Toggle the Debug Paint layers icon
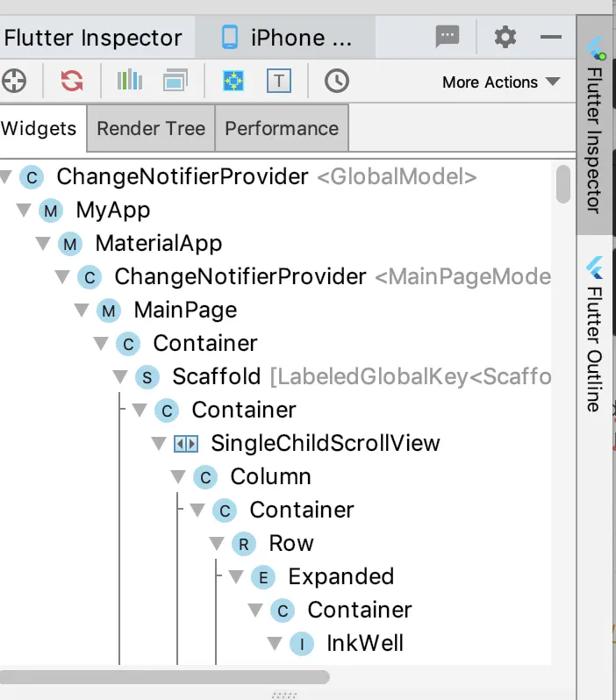This screenshot has height=700, width=616. (175, 81)
